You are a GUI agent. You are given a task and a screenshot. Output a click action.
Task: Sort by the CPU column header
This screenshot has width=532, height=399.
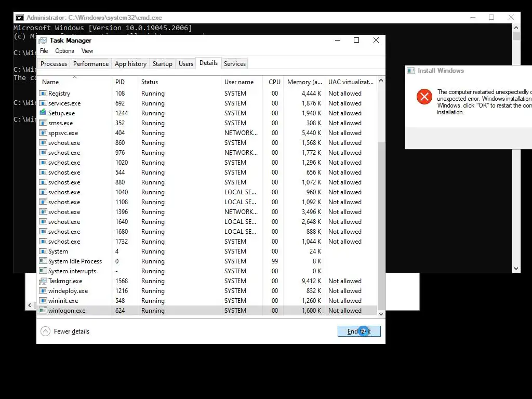pyautogui.click(x=273, y=82)
